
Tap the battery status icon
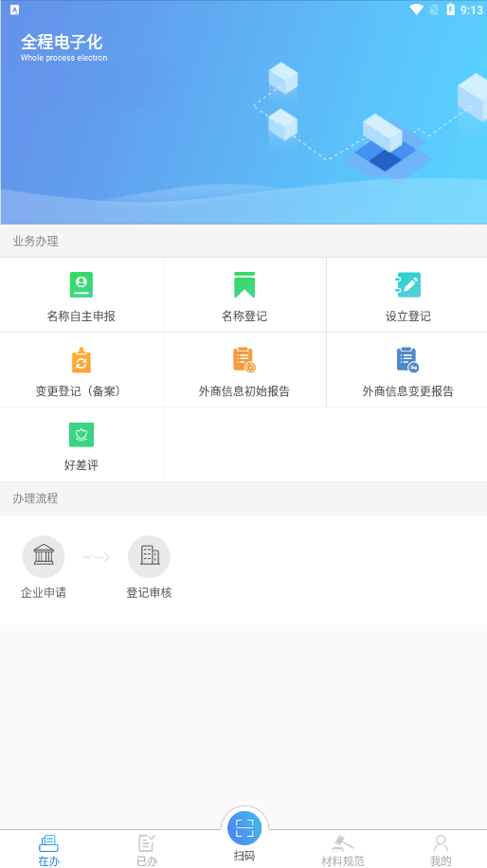click(x=450, y=9)
